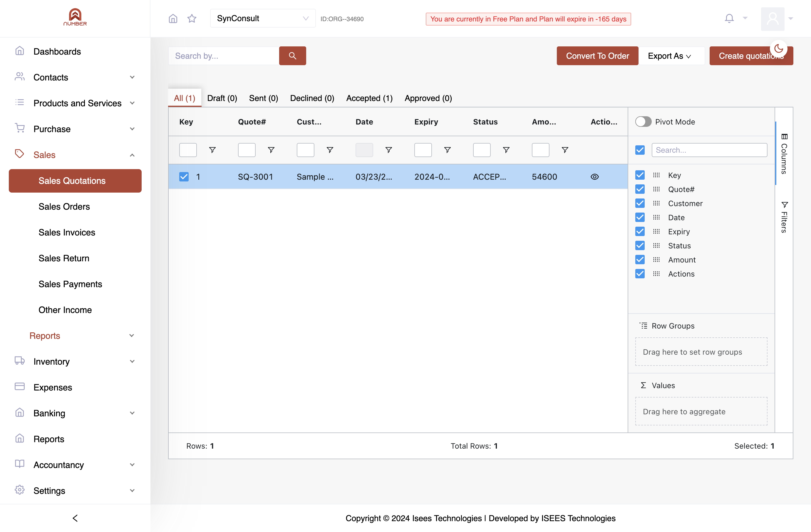Click the favorite star icon

[192, 18]
